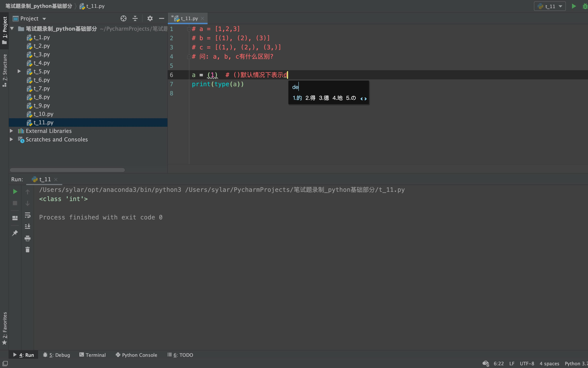Run the t_11 configuration from top toolbar
The width and height of the screenshot is (588, 368).
[574, 6]
